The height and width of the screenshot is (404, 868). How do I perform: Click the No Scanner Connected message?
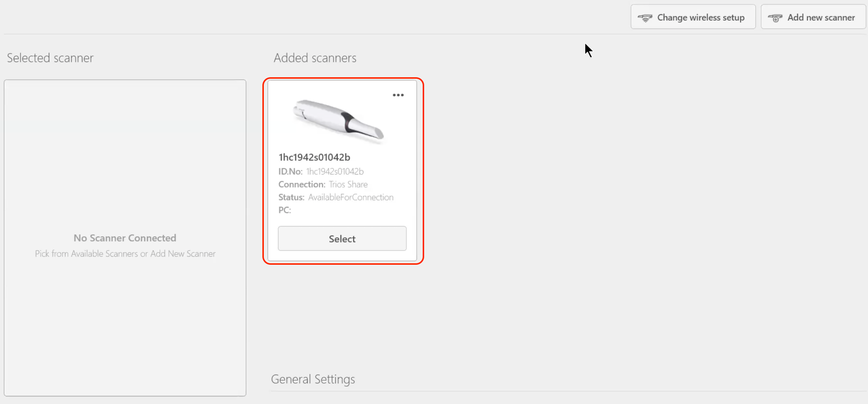125,238
